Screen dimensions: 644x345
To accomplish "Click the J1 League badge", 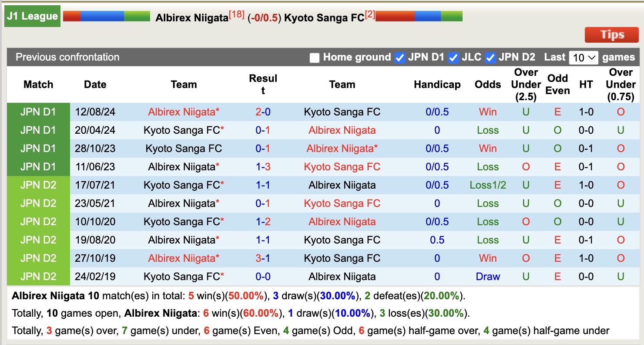I will click(32, 16).
